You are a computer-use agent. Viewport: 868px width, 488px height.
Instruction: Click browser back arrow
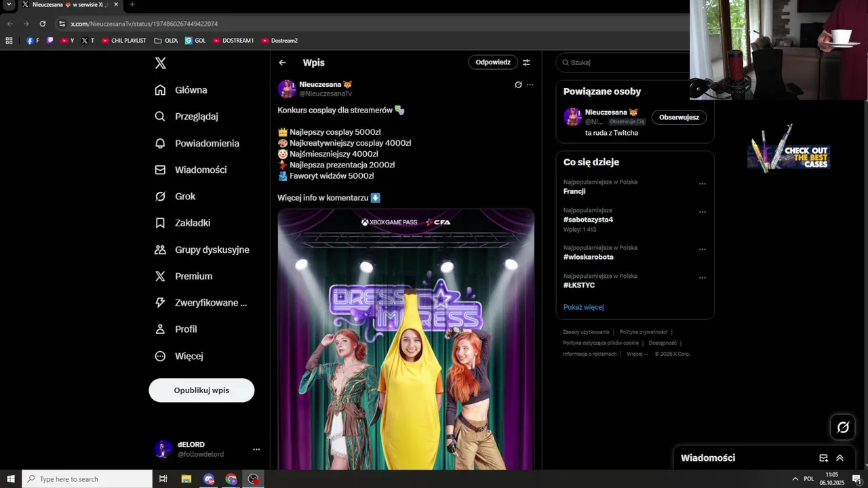(x=9, y=24)
